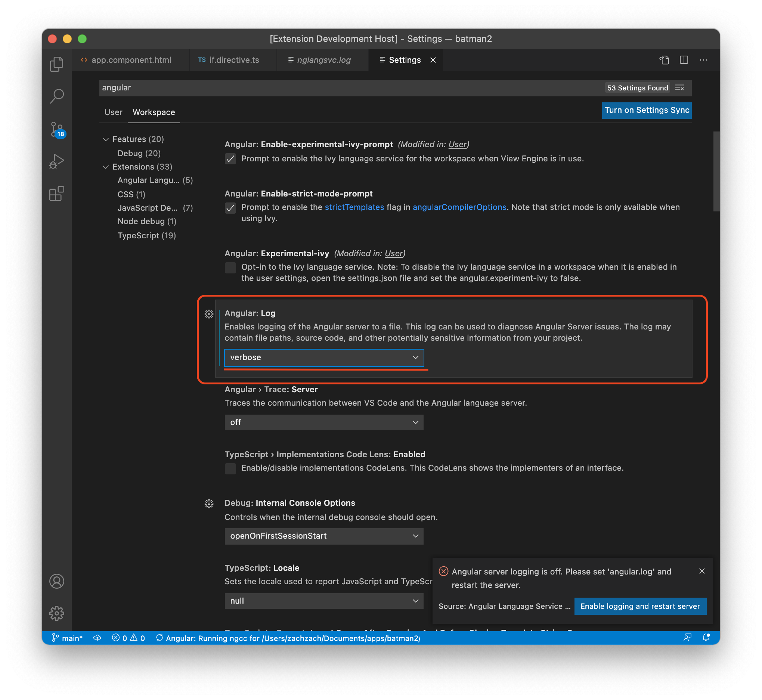Open errors and warnings status item
Viewport: 762px width, 700px height.
(128, 638)
